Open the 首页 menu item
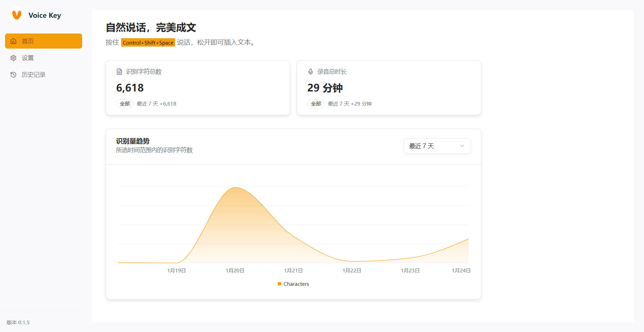644x332 pixels. (x=44, y=41)
